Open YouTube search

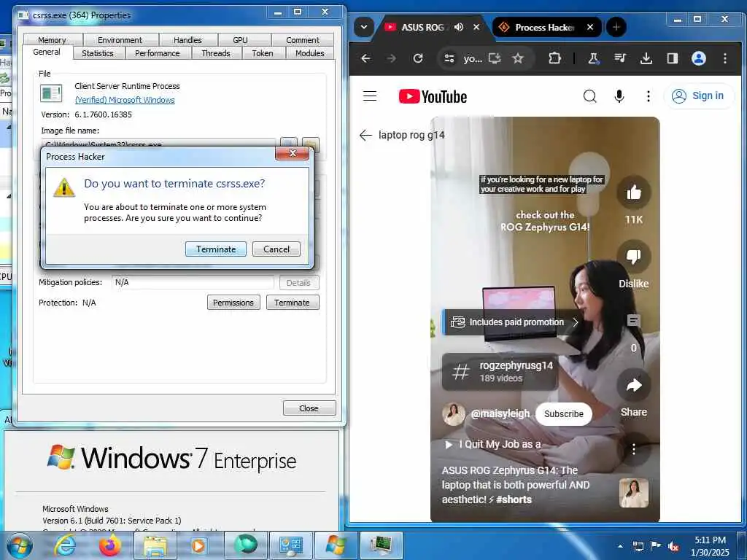pyautogui.click(x=589, y=96)
